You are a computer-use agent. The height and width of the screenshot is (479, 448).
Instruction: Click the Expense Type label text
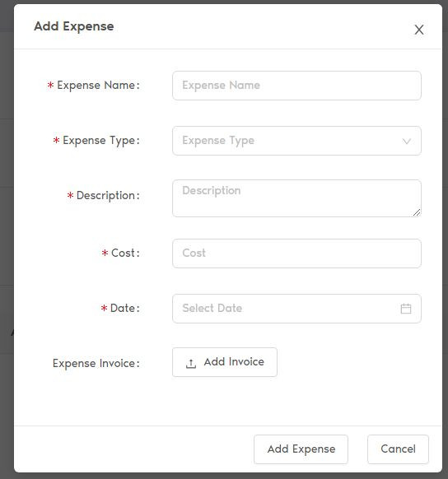pos(100,141)
